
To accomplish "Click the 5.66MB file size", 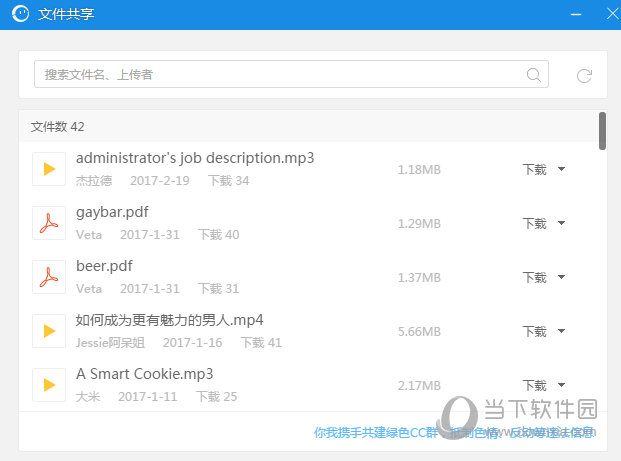I will [x=419, y=331].
